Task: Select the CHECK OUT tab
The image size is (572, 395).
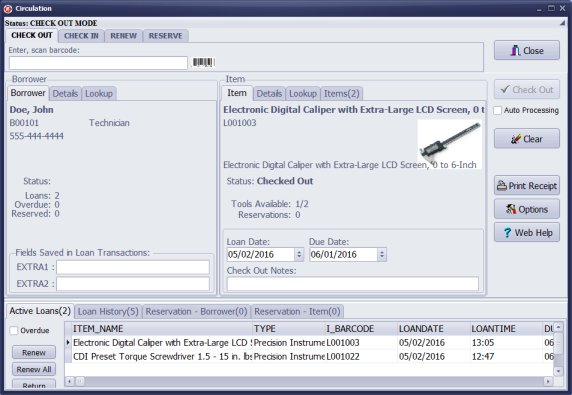Action: click(32, 35)
